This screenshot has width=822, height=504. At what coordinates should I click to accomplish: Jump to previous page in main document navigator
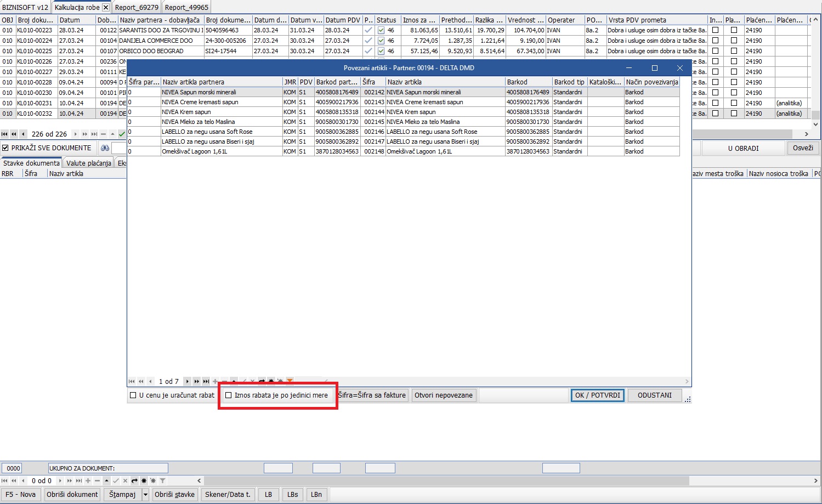coord(14,134)
